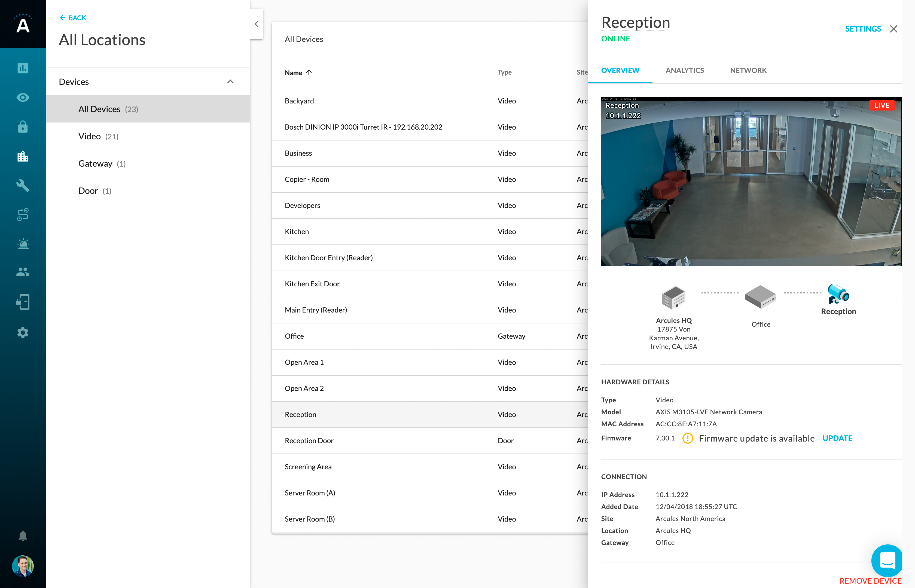This screenshot has height=588, width=915.
Task: Open the wrench tools sidebar icon
Action: (23, 186)
